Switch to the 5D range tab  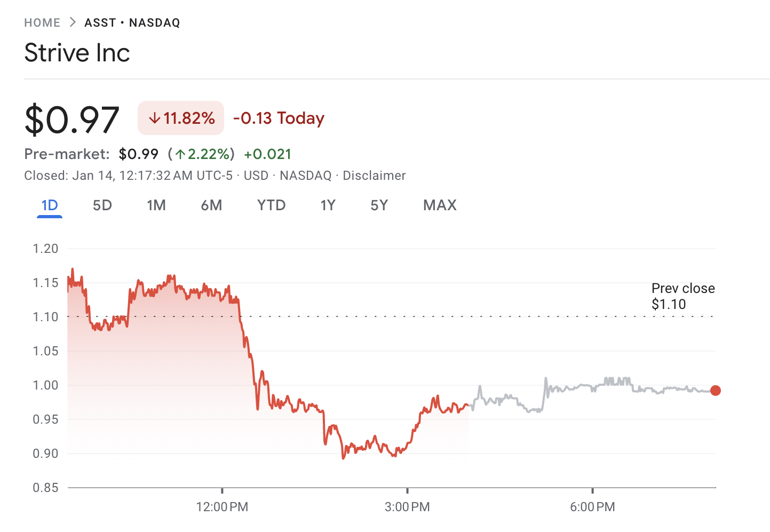click(x=102, y=205)
